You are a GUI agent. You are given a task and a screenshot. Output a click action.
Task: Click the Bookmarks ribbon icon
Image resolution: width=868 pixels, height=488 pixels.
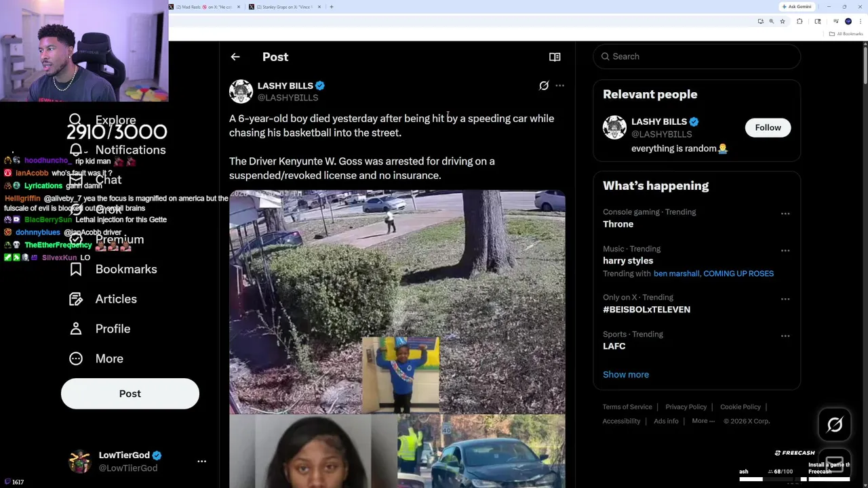(76, 269)
